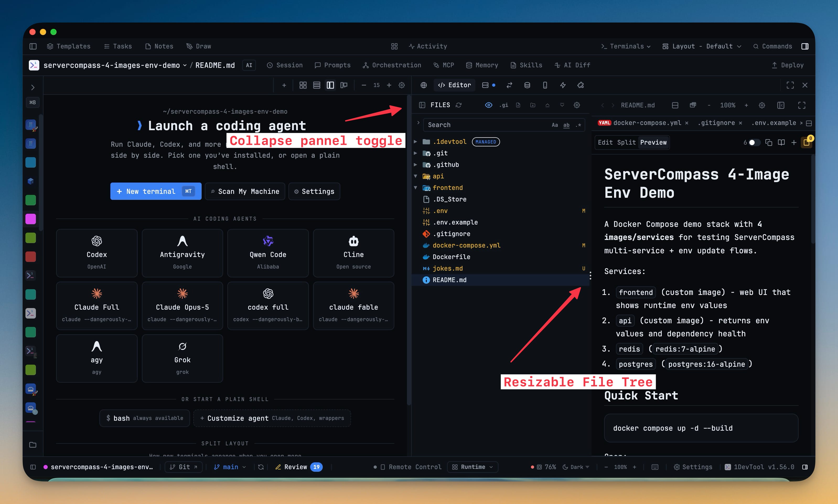838x504 pixels.
Task: Click the README preview vertical scrollbar
Action: coord(813,199)
